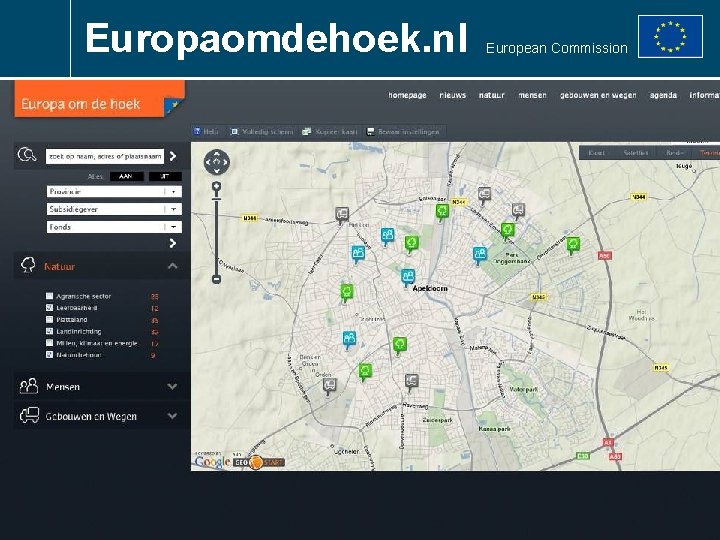This screenshot has width=720, height=540.
Task: Click Bewaar instellingen save icon
Action: click(x=371, y=132)
